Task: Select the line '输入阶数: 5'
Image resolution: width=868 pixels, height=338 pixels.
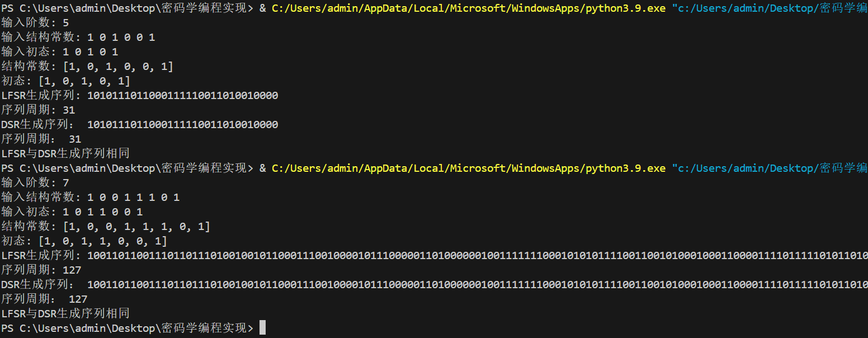Action: pyautogui.click(x=35, y=23)
